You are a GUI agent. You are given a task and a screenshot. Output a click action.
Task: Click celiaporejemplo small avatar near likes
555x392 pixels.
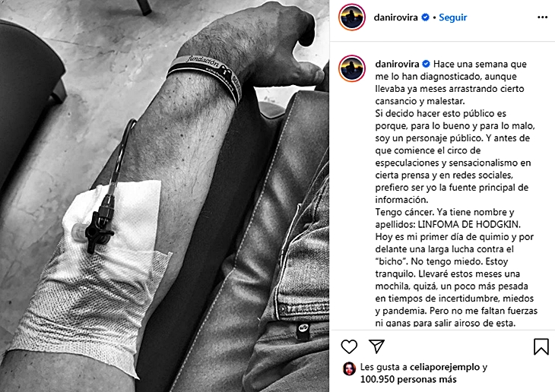[349, 368]
